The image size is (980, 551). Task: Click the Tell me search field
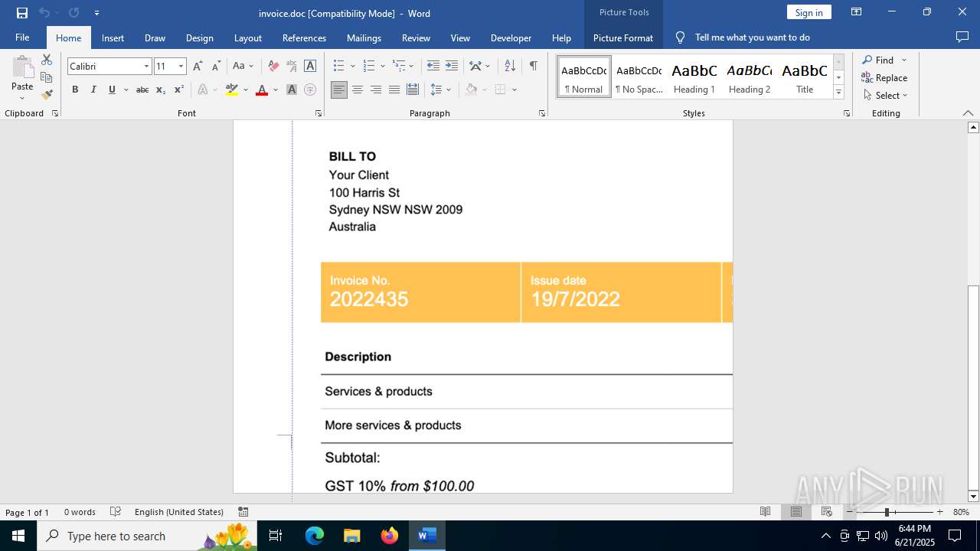click(x=752, y=37)
